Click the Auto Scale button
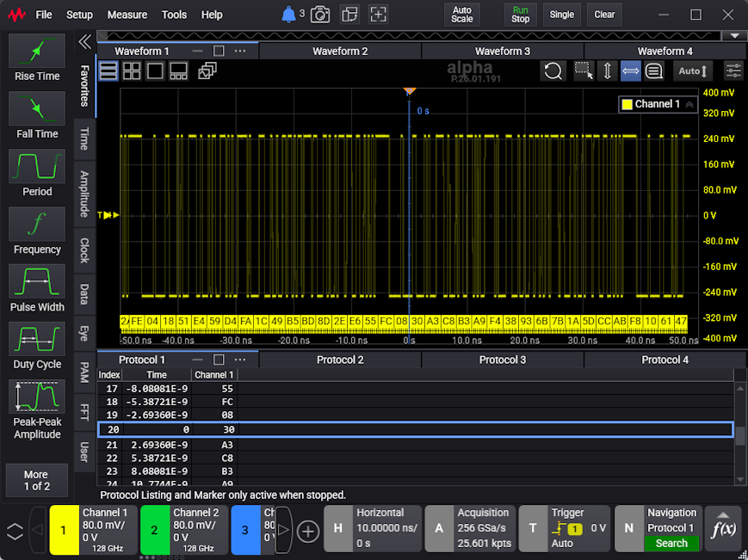The width and height of the screenshot is (748, 560). pos(461,15)
